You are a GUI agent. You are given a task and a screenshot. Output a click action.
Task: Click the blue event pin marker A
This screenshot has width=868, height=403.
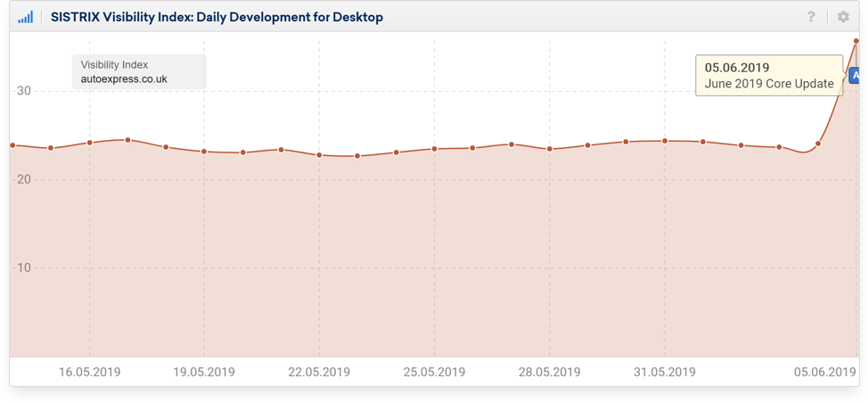[x=855, y=76]
